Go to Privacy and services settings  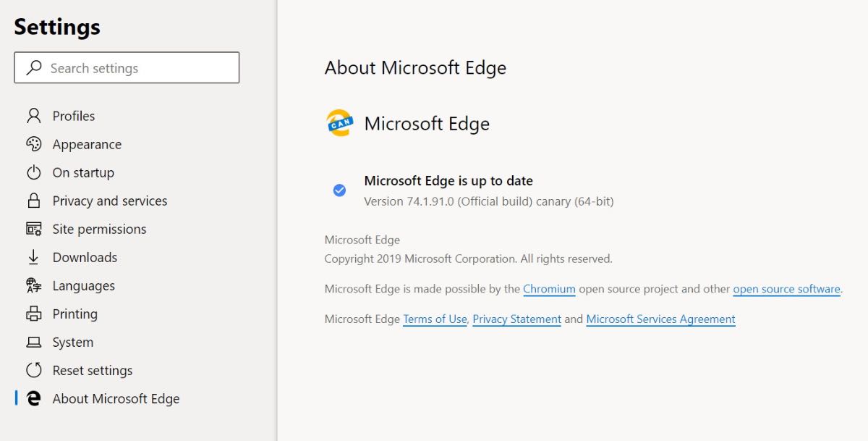[109, 201]
